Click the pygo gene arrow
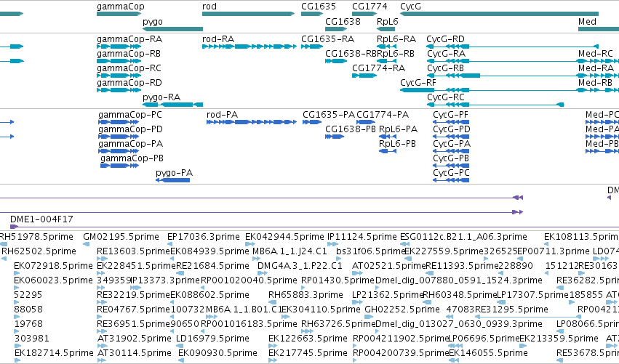 coord(172,29)
